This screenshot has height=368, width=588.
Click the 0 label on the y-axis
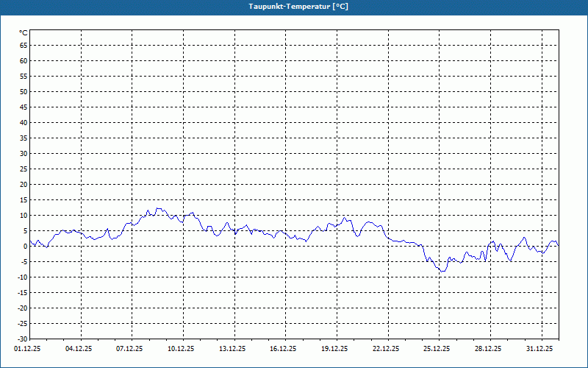click(24, 246)
